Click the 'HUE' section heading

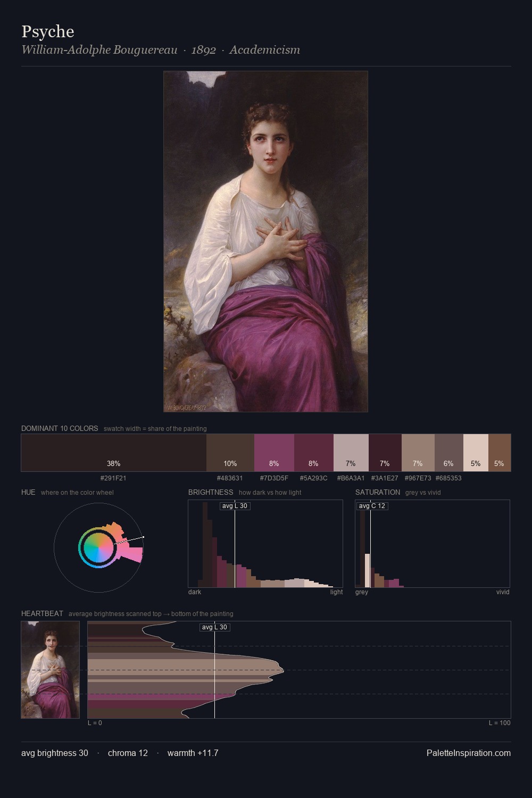tap(28, 492)
